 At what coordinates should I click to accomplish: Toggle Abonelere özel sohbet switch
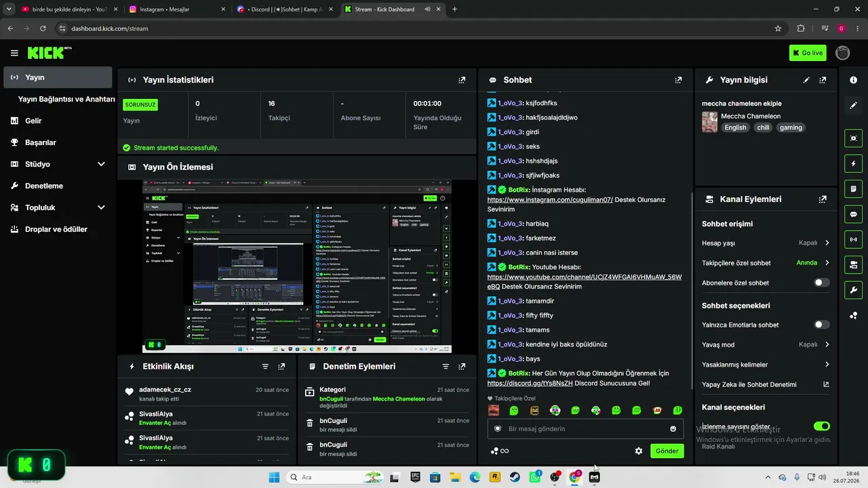(821, 283)
